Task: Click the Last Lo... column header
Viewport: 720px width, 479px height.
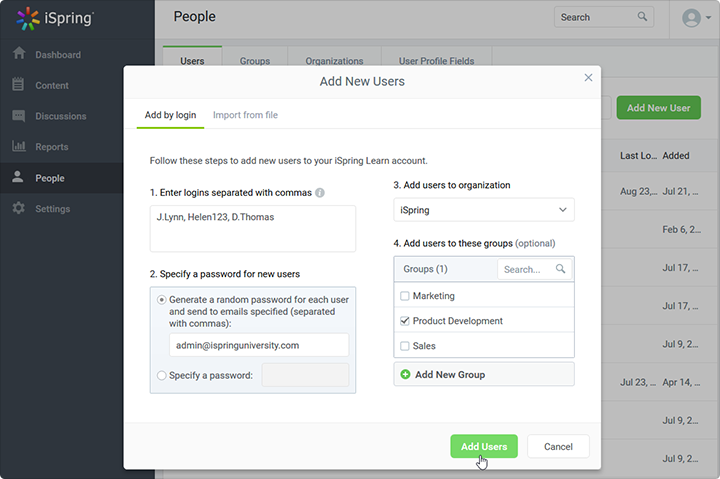Action: pos(638,156)
